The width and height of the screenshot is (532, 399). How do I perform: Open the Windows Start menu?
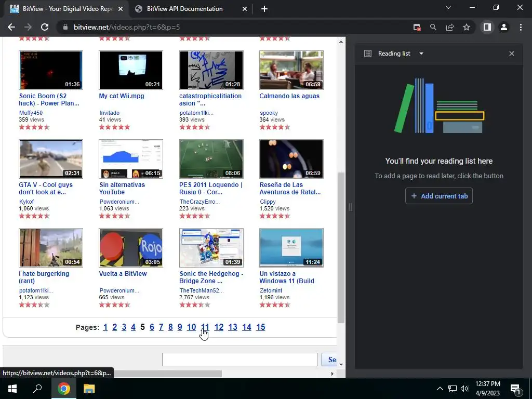(x=12, y=389)
